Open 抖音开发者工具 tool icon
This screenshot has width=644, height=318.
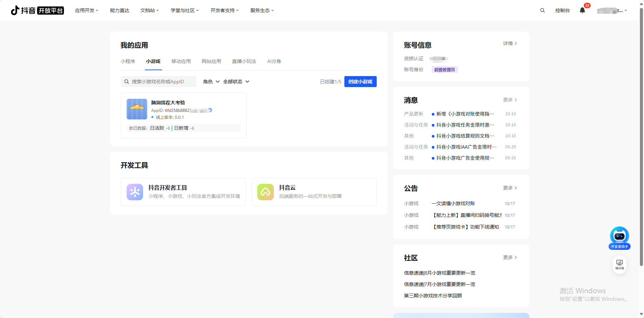pyautogui.click(x=135, y=192)
